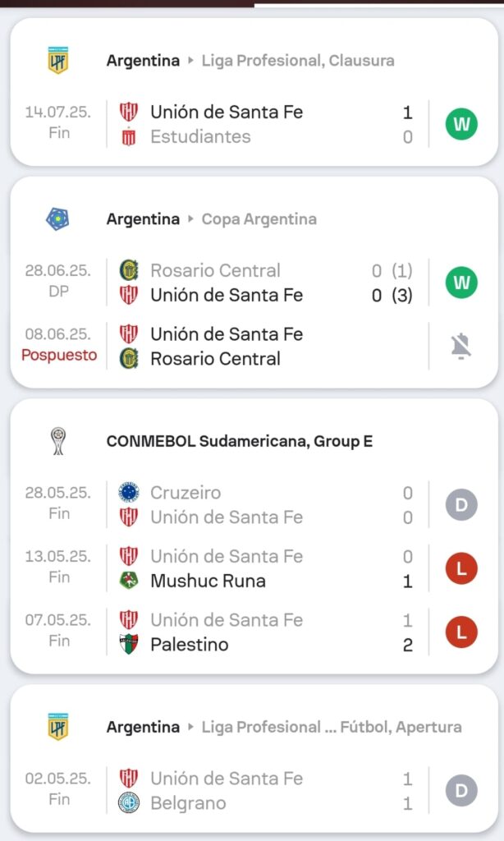Expand arrow next to Argentina in Apertura header
Screen dimensions: 504x841
point(191,727)
